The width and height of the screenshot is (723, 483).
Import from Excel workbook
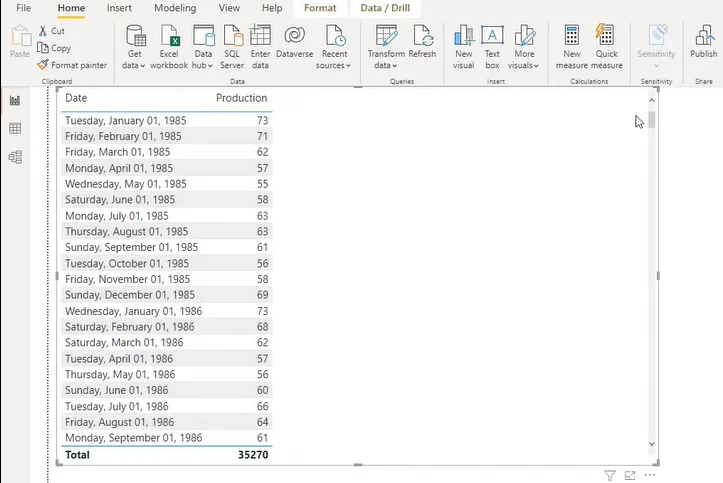[169, 47]
